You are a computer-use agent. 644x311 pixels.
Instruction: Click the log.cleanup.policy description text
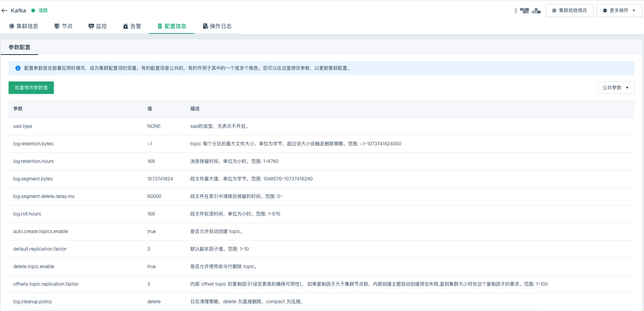(247, 302)
